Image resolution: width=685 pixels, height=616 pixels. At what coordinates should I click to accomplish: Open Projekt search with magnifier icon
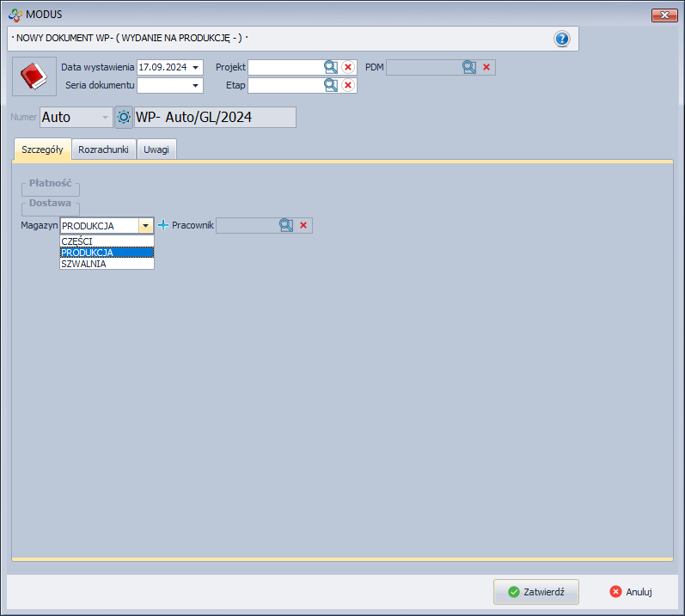331,67
